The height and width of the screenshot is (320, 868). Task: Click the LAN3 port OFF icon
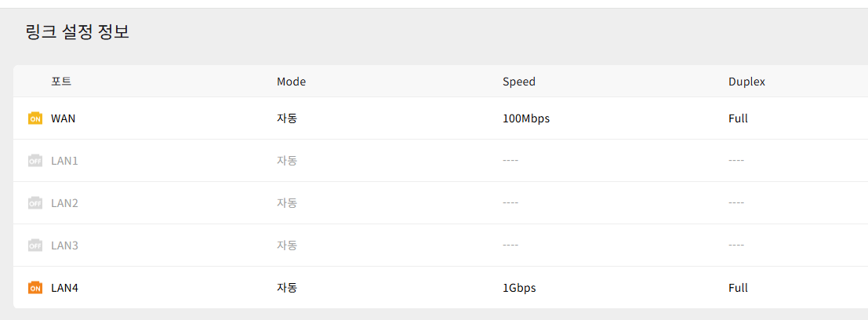coord(35,245)
